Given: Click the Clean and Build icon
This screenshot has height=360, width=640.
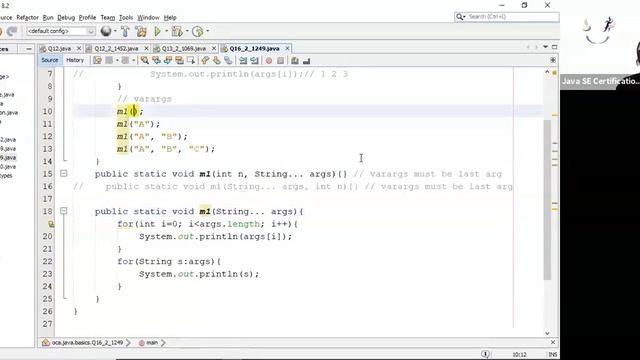Looking at the screenshot, I should click(x=141, y=31).
